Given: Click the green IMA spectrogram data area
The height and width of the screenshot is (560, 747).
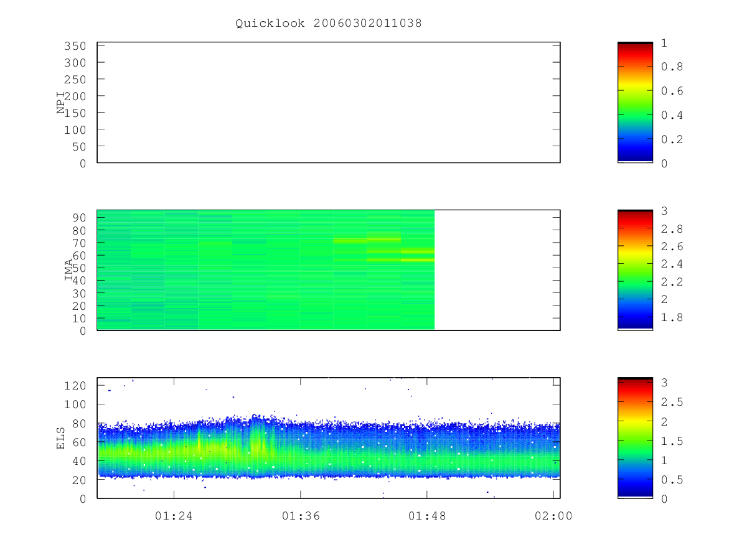Looking at the screenshot, I should (x=266, y=270).
